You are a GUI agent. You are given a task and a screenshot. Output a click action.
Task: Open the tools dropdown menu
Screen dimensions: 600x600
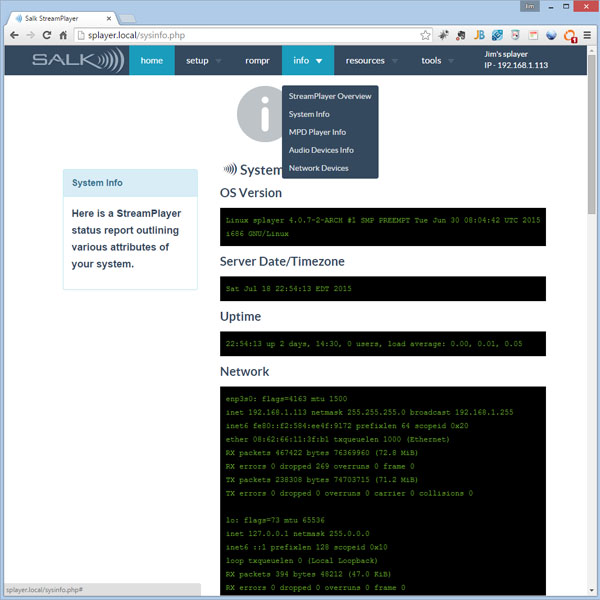pyautogui.click(x=437, y=60)
